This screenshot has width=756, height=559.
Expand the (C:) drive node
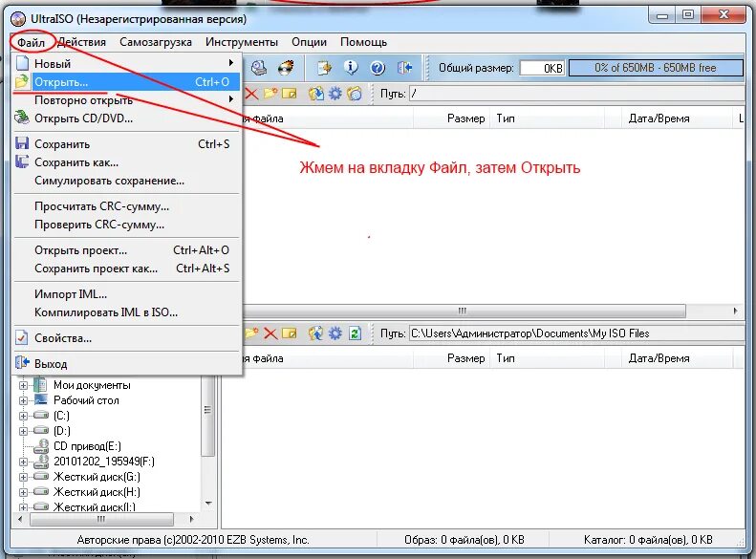pyautogui.click(x=23, y=416)
